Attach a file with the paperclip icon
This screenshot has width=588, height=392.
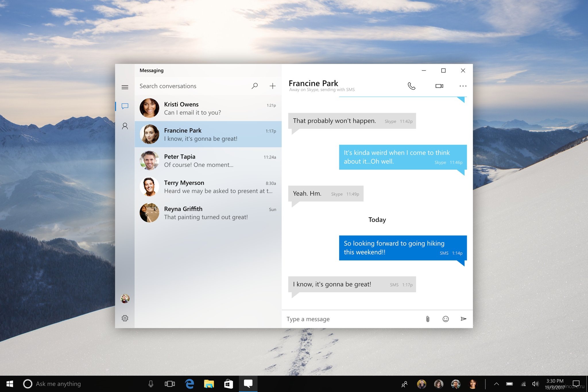428,319
